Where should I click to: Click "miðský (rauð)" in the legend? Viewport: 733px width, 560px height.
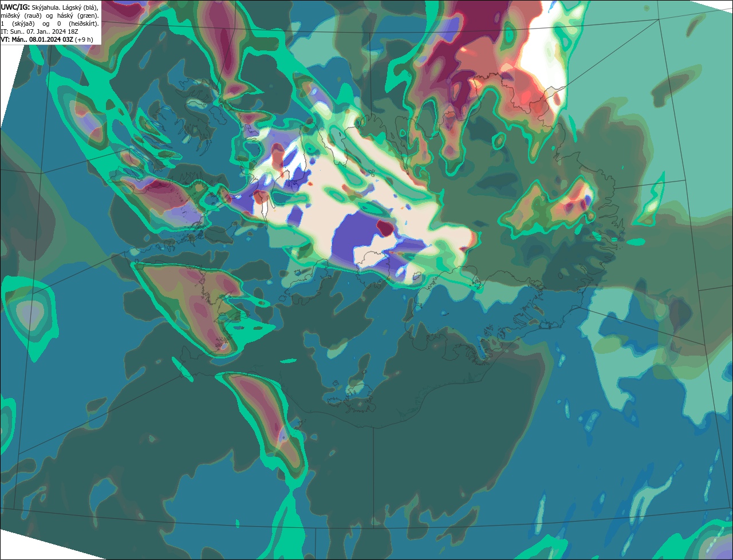[21, 15]
